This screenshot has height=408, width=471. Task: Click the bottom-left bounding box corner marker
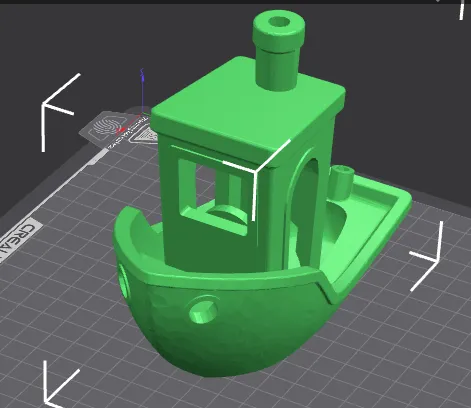[59, 383]
